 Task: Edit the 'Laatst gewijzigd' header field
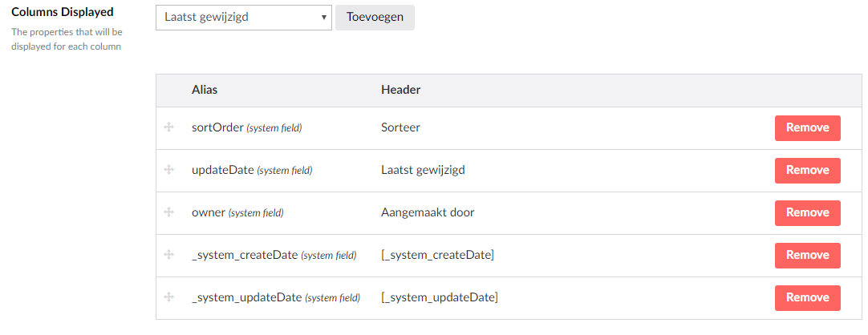[423, 170]
